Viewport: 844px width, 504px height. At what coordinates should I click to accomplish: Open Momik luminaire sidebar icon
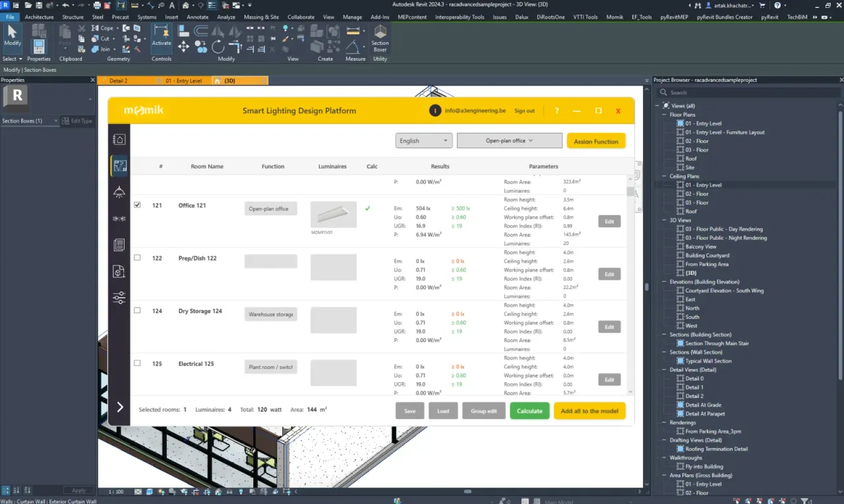click(x=119, y=192)
